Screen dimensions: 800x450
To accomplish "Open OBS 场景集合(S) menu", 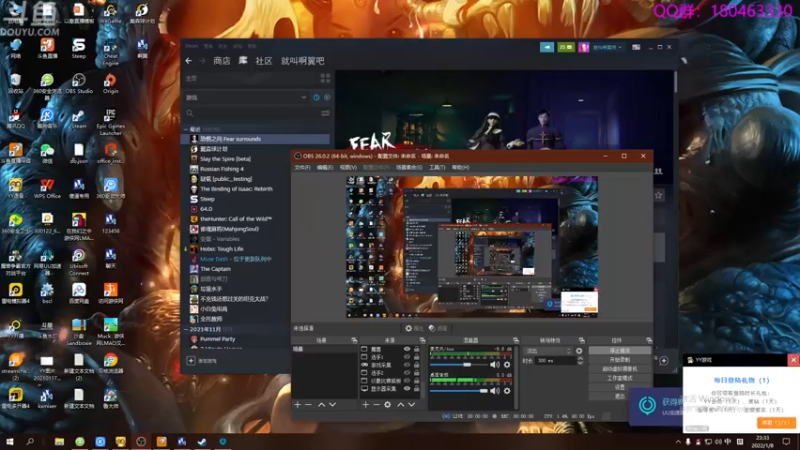I will click(x=409, y=167).
